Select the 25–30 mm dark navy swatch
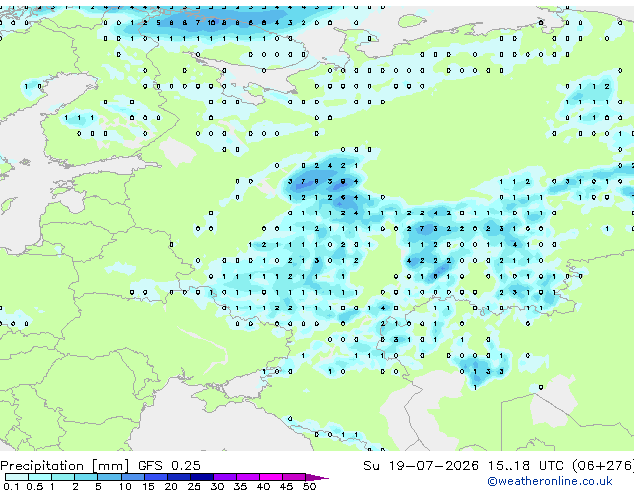 pos(201,477)
